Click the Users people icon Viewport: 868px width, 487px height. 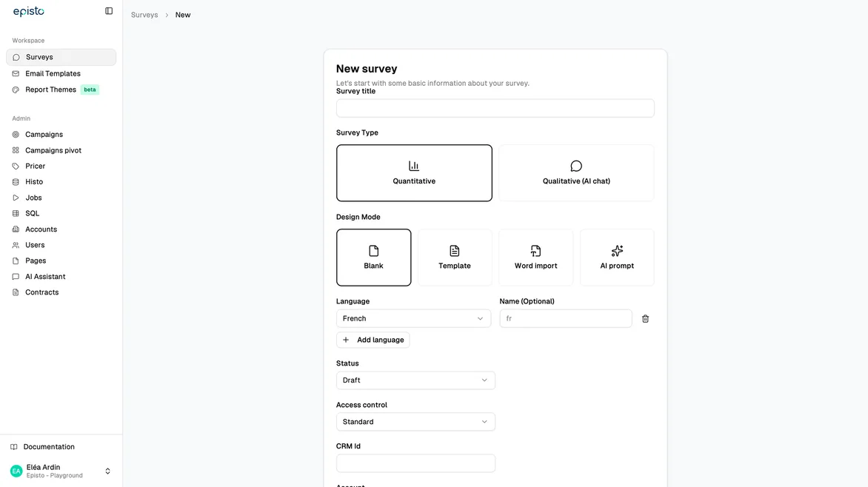coord(16,245)
